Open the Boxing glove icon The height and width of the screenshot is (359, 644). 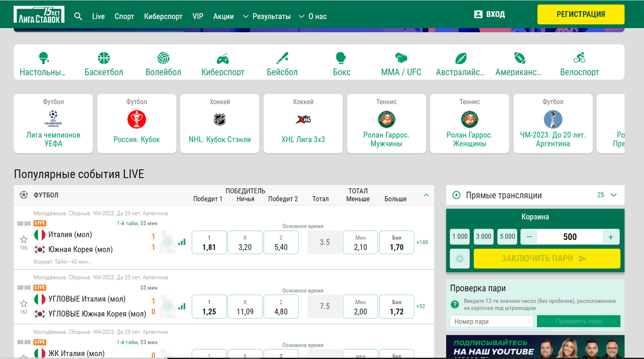click(341, 58)
